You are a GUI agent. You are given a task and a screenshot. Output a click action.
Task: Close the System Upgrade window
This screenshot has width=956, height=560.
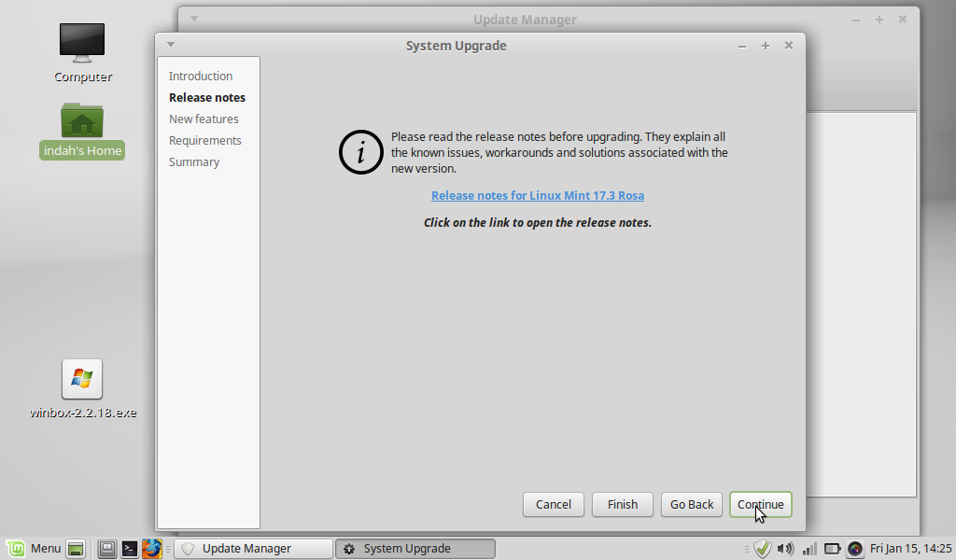[x=788, y=45]
